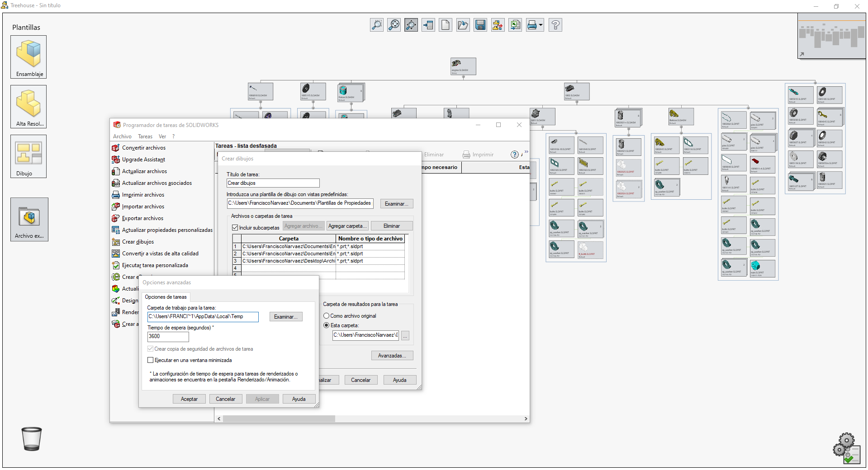Screen dimensions: 868x470
Task: Select the Export to Excel toolbar icon
Action: click(515, 25)
